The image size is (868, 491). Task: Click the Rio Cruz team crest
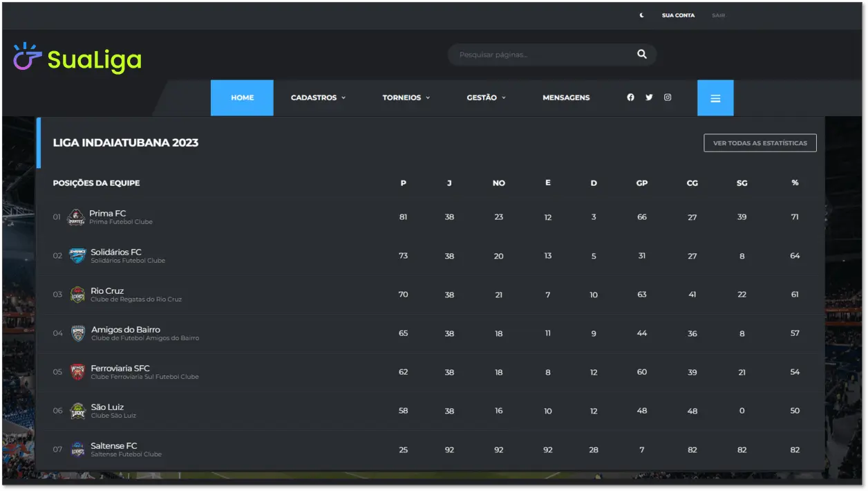(x=77, y=295)
